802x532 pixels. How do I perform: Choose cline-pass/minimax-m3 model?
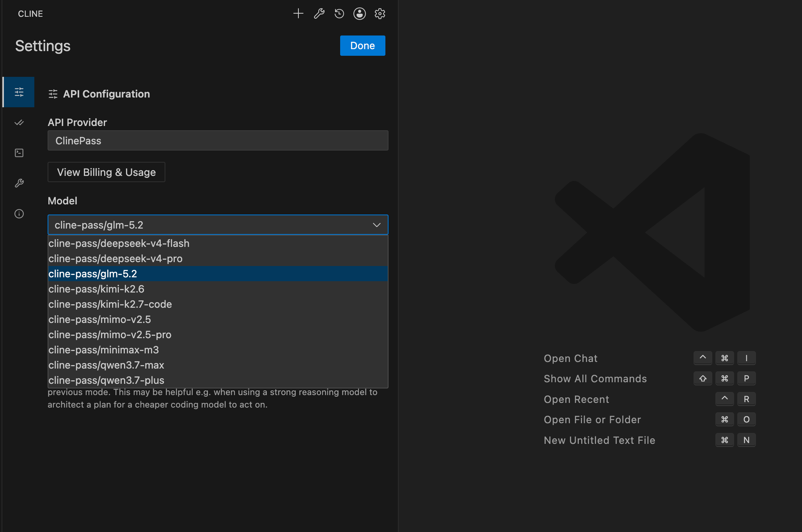tap(218, 350)
